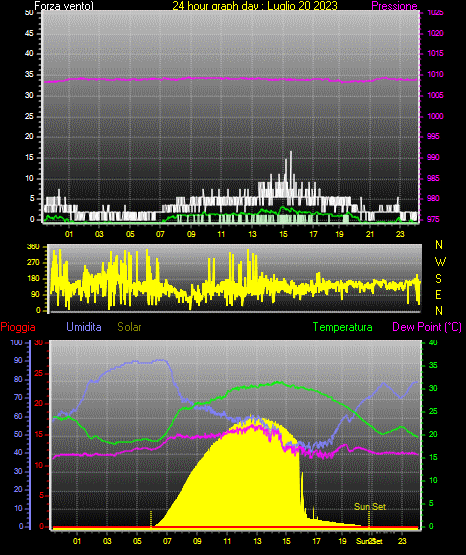Viewport: 466px width, 555px height.
Task: Click the E compass direction label
Action: 438,294
